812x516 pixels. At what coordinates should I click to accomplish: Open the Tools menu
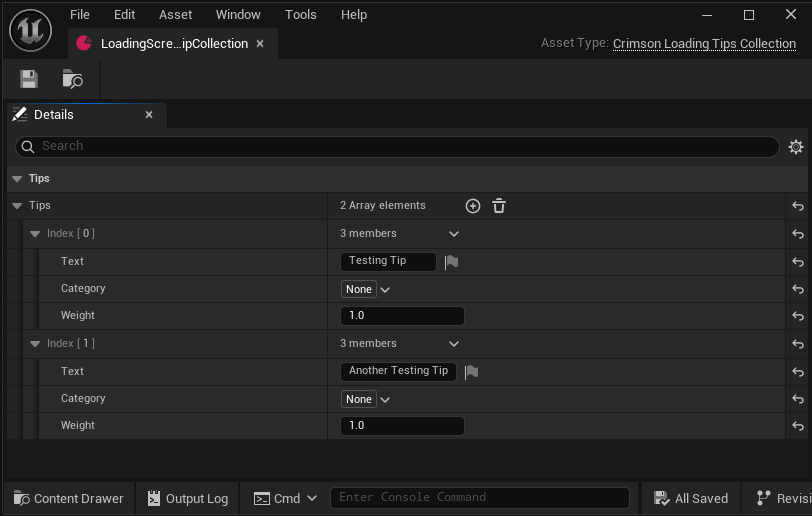[300, 15]
